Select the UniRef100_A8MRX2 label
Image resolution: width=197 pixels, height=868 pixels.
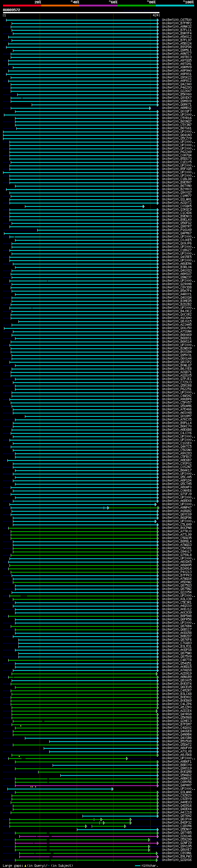[x=176, y=108]
